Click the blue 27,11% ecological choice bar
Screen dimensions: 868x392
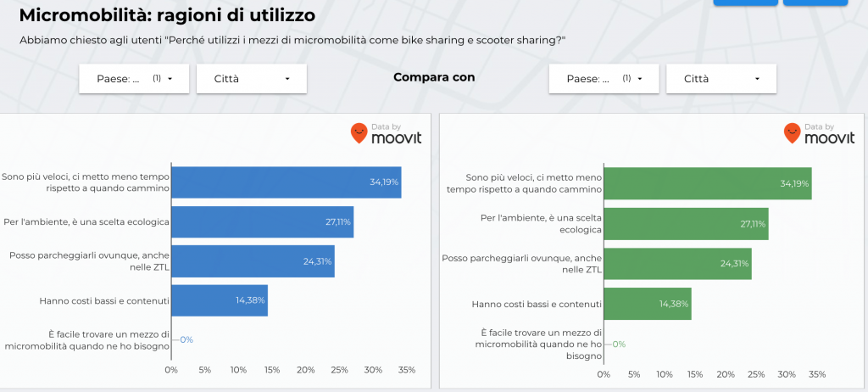(262, 222)
